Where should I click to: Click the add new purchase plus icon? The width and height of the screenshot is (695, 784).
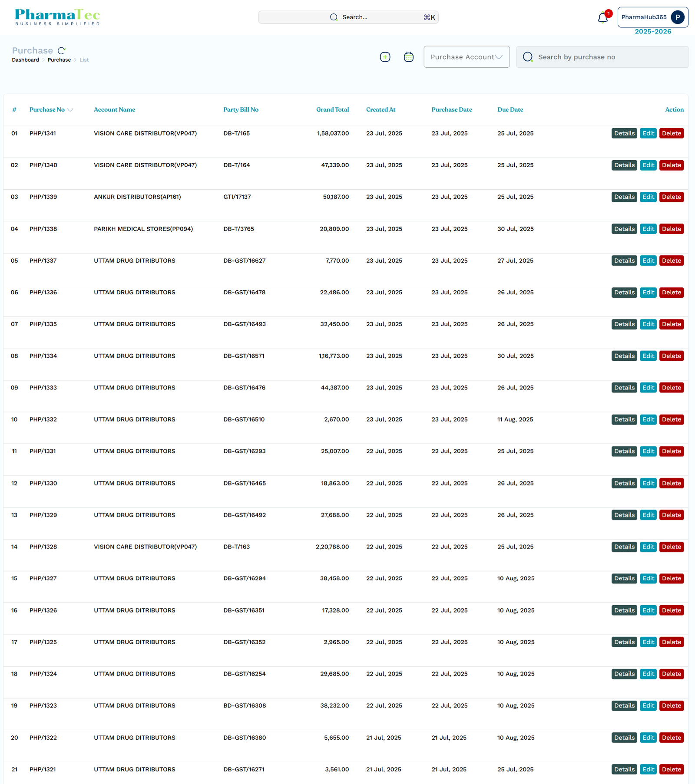[x=385, y=57]
